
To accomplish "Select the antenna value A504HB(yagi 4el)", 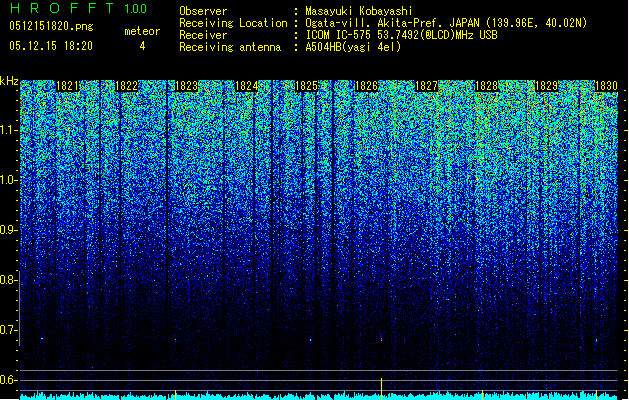I will coord(353,47).
